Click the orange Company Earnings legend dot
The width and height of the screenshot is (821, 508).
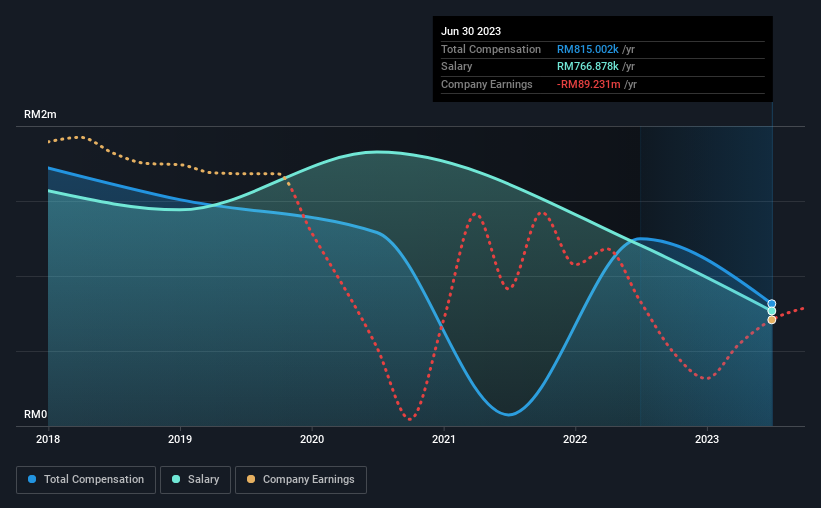coord(251,479)
